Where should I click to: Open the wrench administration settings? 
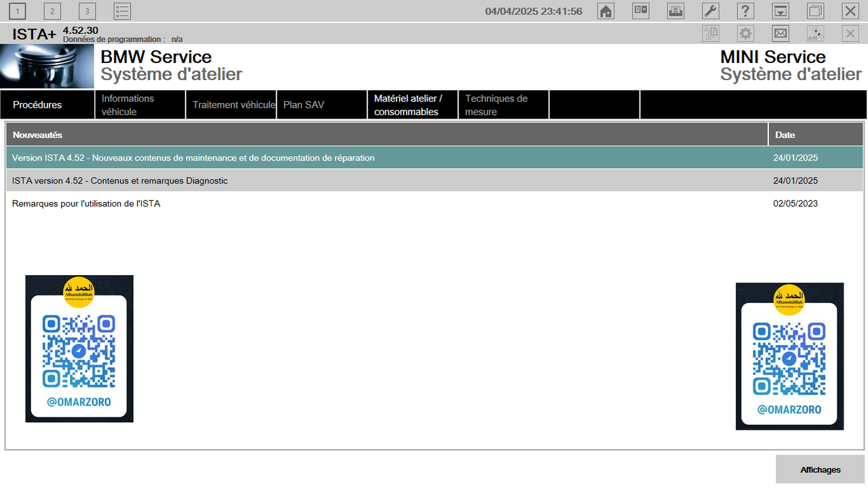pos(710,11)
